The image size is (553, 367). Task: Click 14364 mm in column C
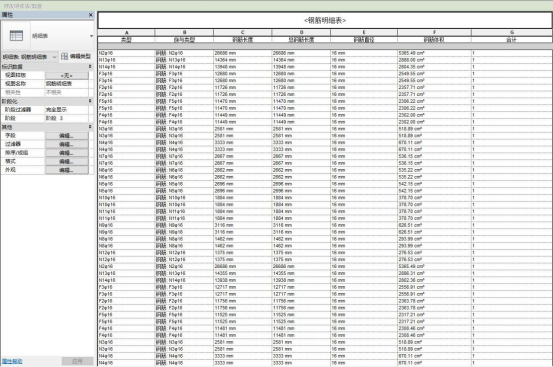tap(243, 60)
